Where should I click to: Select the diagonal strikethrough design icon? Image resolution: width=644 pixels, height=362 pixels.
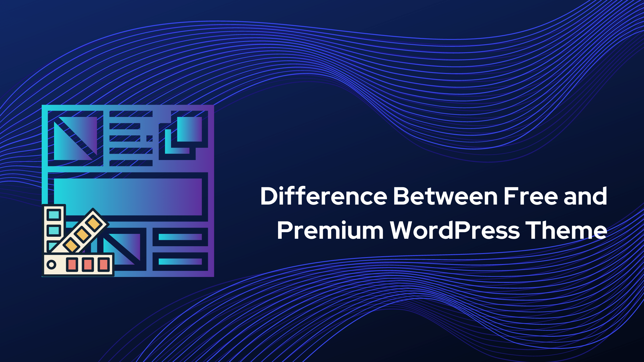click(77, 136)
